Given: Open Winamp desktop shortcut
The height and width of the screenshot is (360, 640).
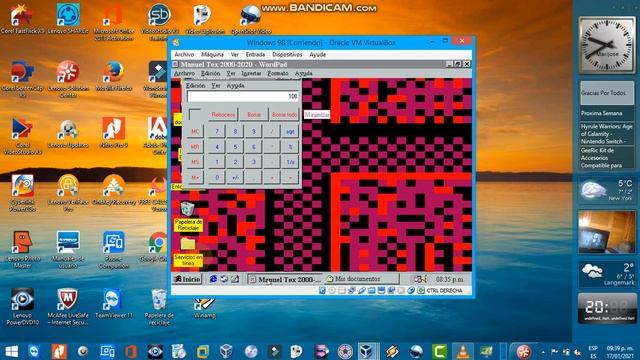Looking at the screenshot, I should [204, 309].
